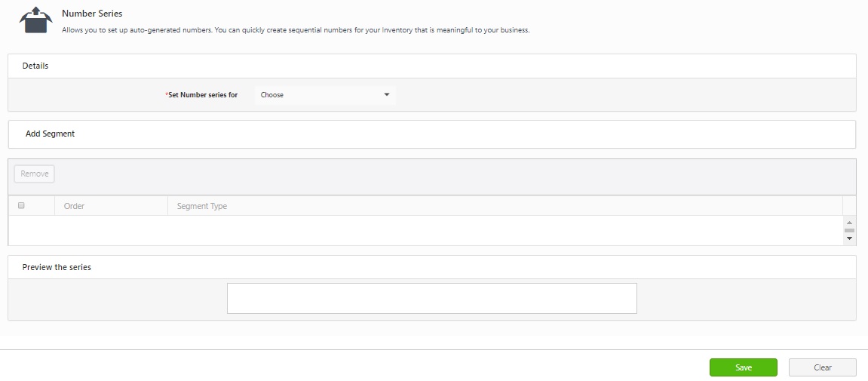Image resolution: width=868 pixels, height=381 pixels.
Task: Toggle the select-all checkbox in grid header
Action: tap(21, 205)
